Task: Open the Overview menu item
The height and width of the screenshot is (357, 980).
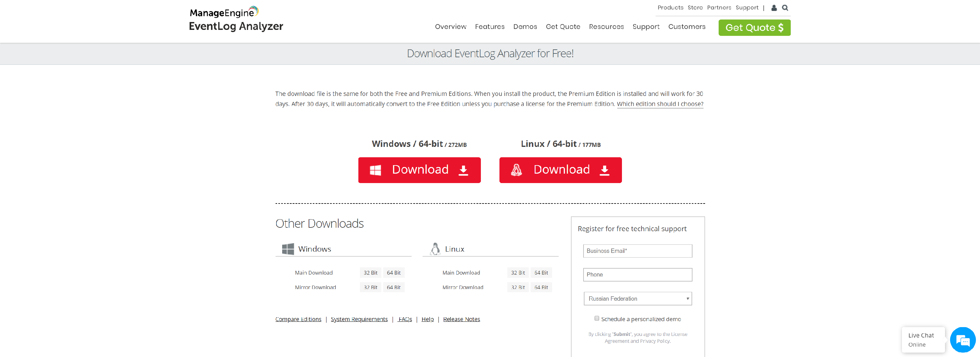Action: pos(450,27)
